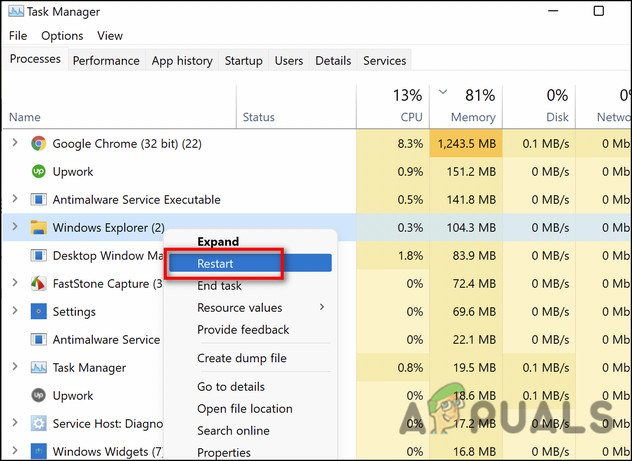Screen dimensions: 632x461
Task: Switch to the Services tab
Action: point(385,60)
